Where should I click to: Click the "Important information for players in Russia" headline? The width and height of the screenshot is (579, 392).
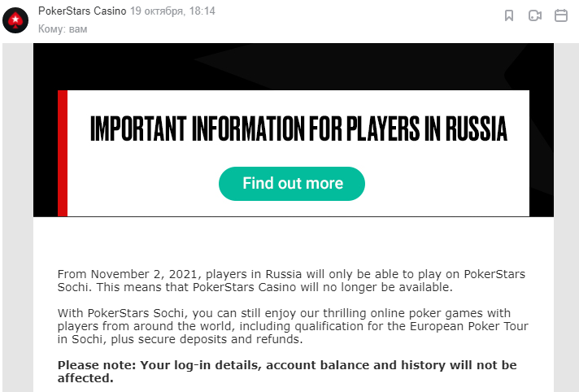click(x=298, y=129)
